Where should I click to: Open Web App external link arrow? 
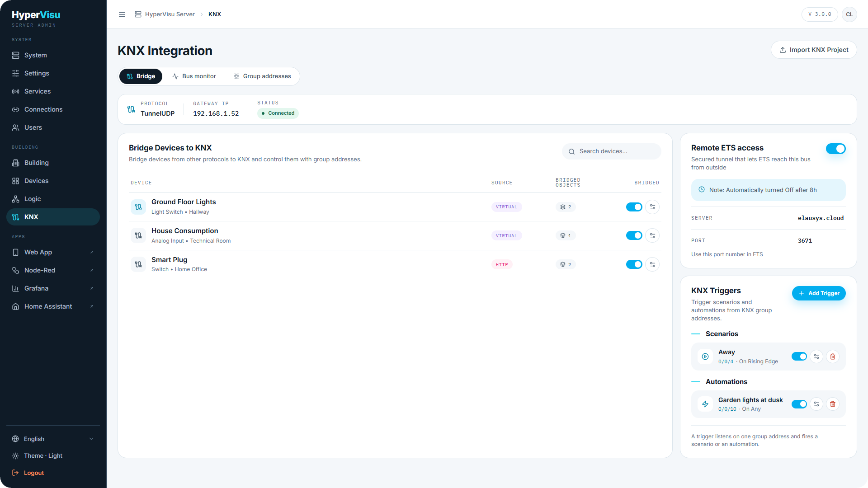click(x=92, y=252)
